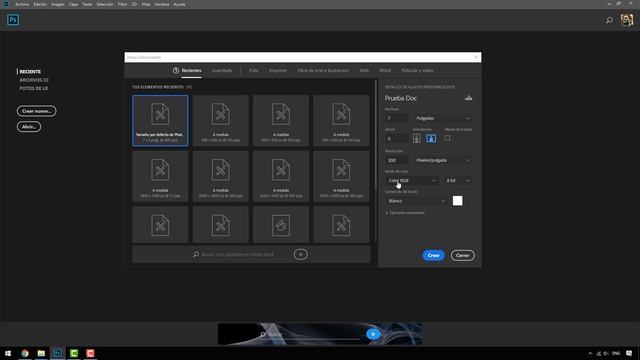The image size is (640, 360).
Task: Click Abrir... on the start screen
Action: [x=29, y=127]
